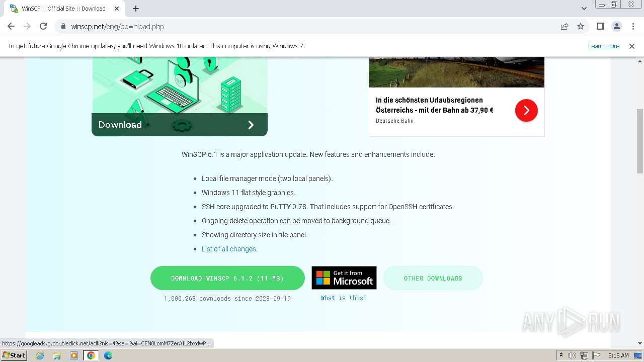Open the Learn more link

(x=604, y=46)
